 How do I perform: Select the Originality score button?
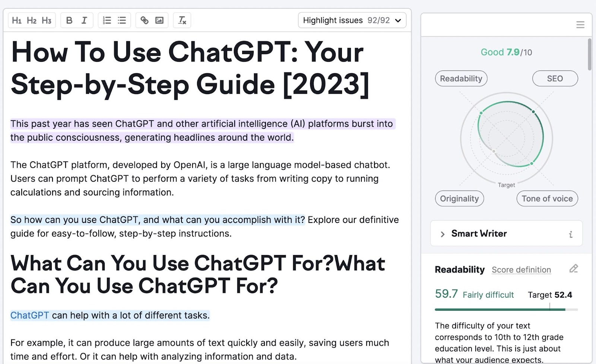(459, 198)
